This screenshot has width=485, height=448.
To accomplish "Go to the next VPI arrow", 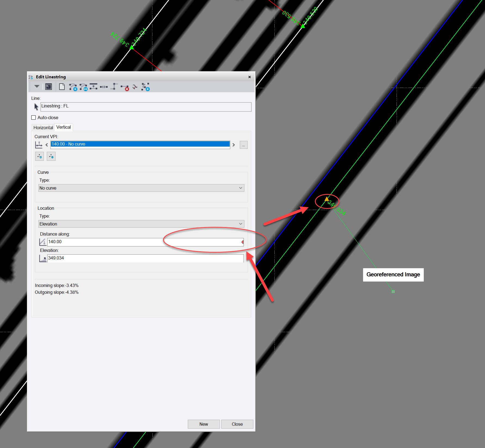I will tap(234, 145).
